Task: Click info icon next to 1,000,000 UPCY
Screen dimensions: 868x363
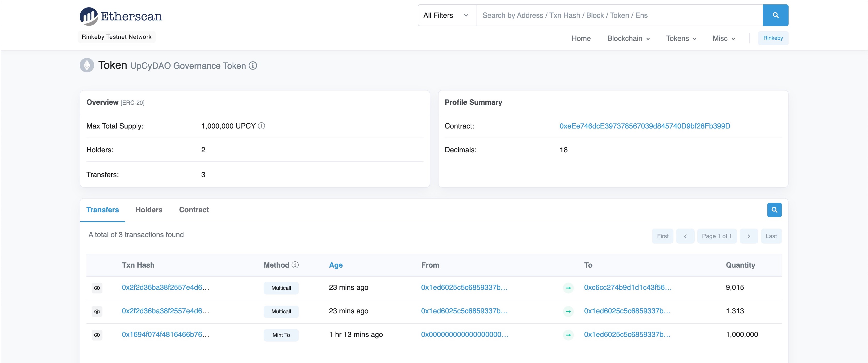Action: [261, 126]
